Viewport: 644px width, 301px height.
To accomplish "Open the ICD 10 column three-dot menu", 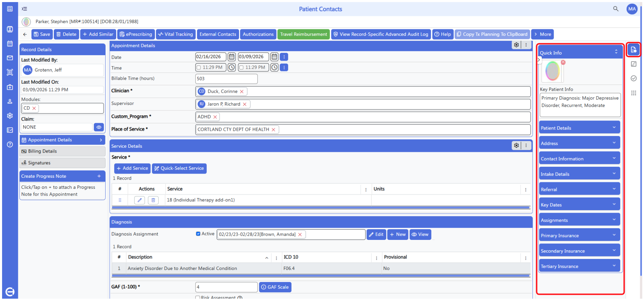I will coord(376,258).
